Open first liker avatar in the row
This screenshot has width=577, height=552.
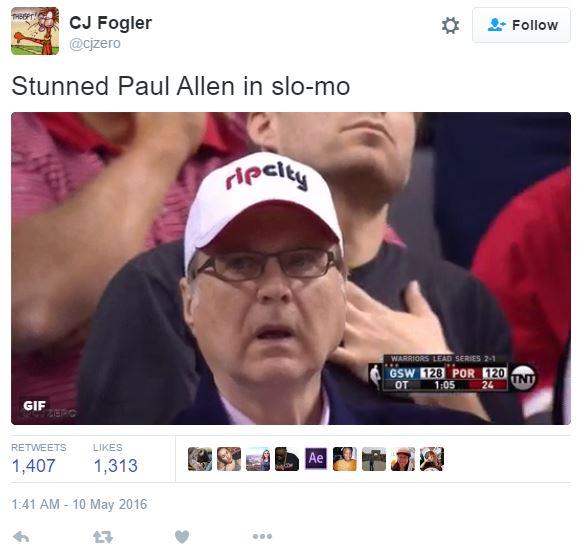200,459
